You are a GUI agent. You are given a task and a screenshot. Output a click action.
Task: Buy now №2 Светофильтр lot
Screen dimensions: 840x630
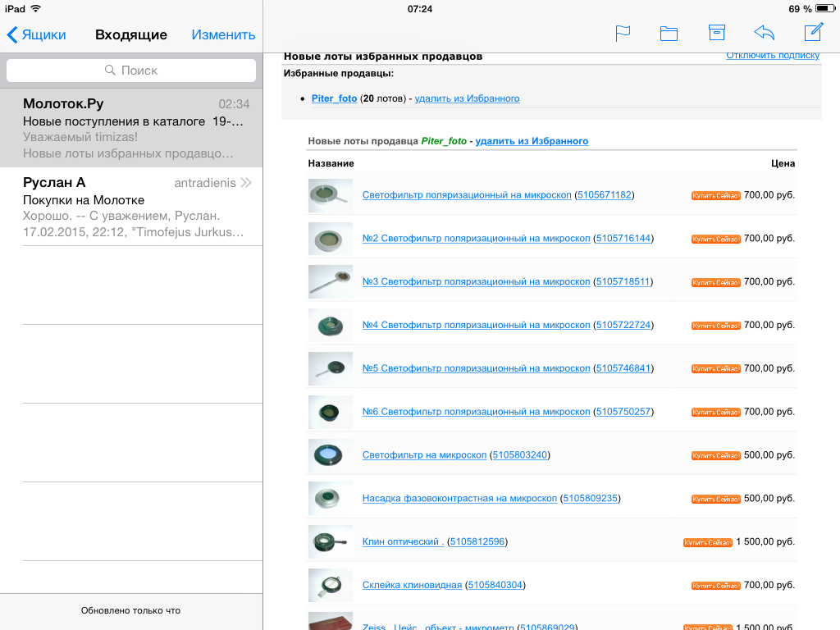715,240
